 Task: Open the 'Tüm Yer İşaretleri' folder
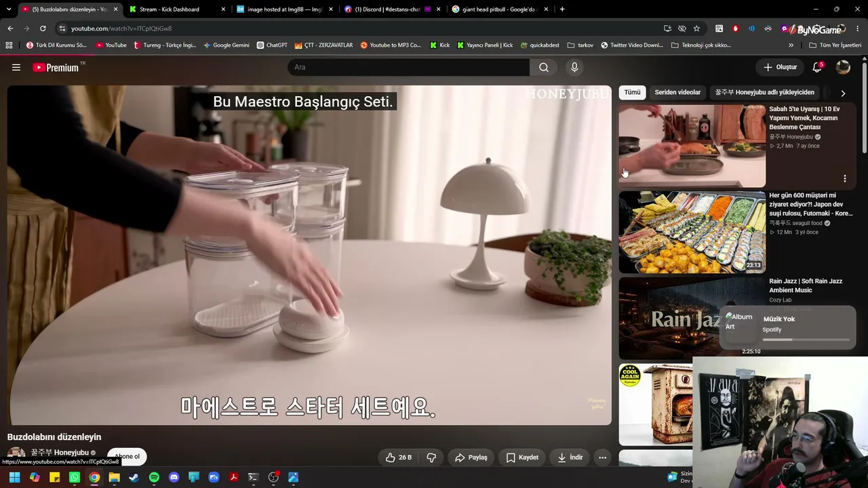(x=835, y=45)
